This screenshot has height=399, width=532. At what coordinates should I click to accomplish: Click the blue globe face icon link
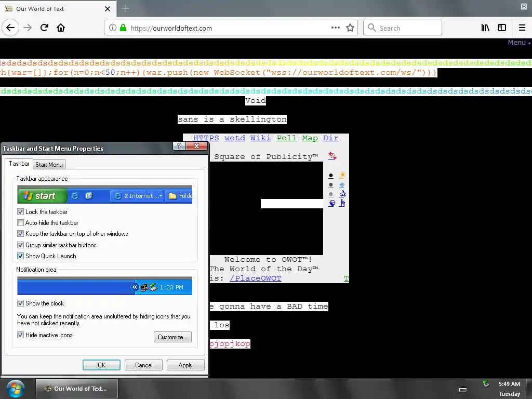pyautogui.click(x=332, y=203)
